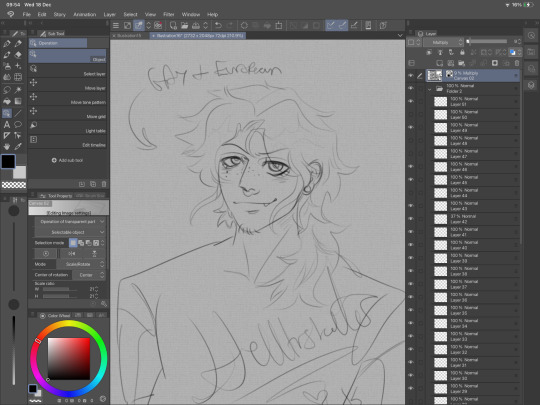Click the color wheel saturation square
The image size is (540, 405).
coord(69,359)
